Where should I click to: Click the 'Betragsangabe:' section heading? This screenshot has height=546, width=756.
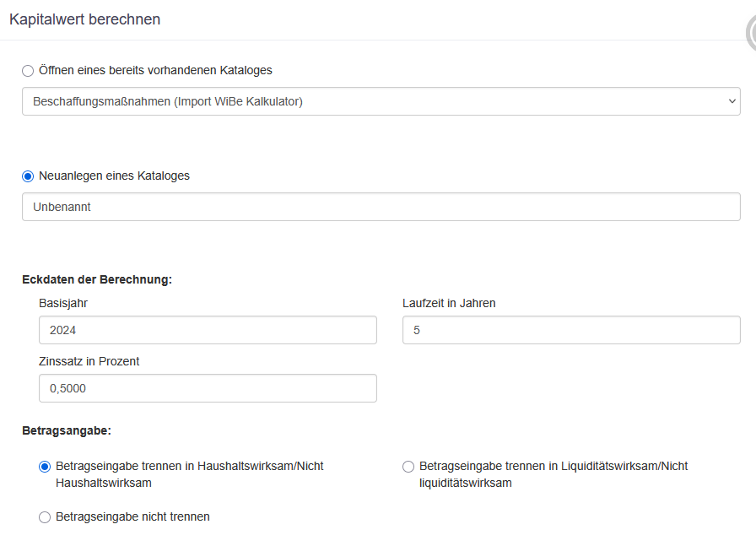[67, 430]
